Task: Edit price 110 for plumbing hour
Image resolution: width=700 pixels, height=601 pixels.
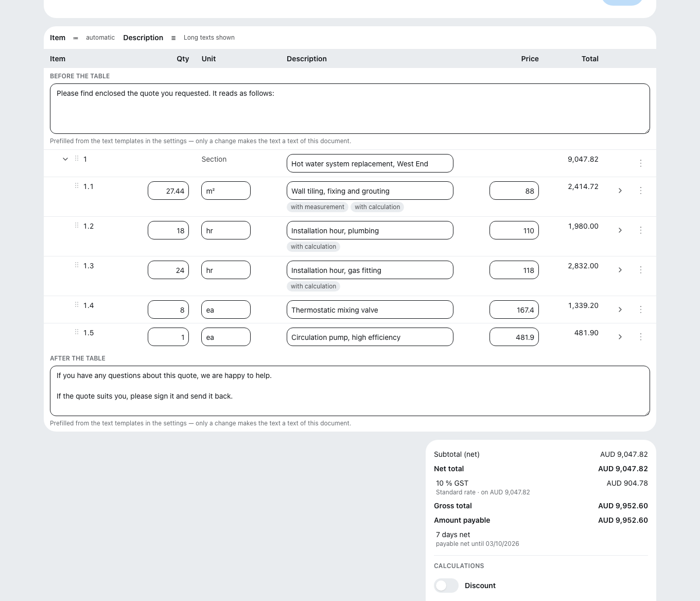Action: (514, 230)
